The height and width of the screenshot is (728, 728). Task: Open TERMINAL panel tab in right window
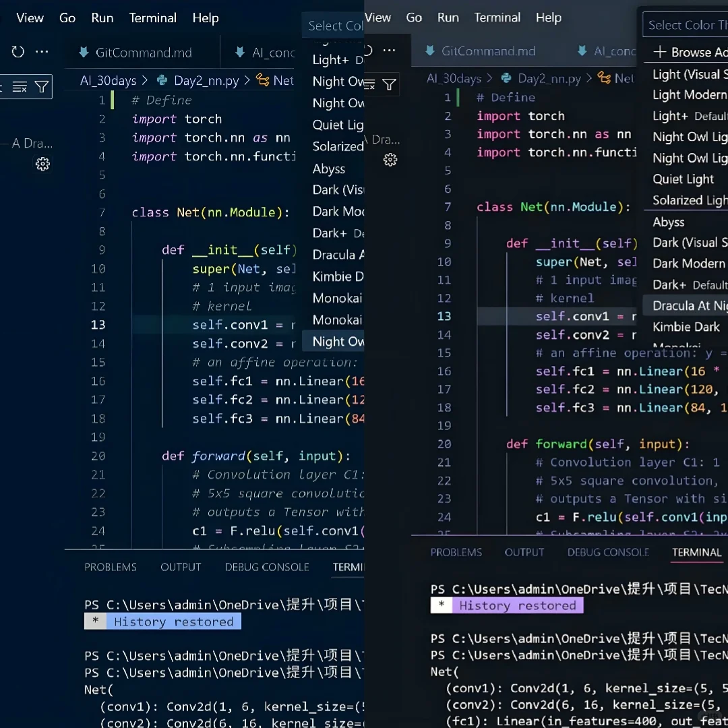pos(696,552)
